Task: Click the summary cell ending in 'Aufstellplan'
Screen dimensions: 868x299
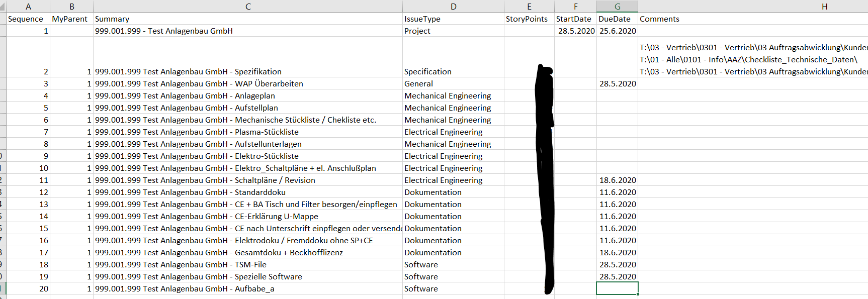Action: (x=248, y=108)
